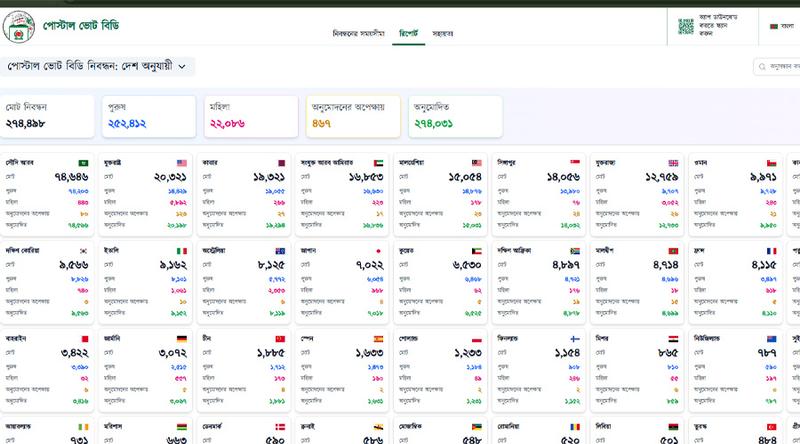Click the South Korea flag icon

85,251
